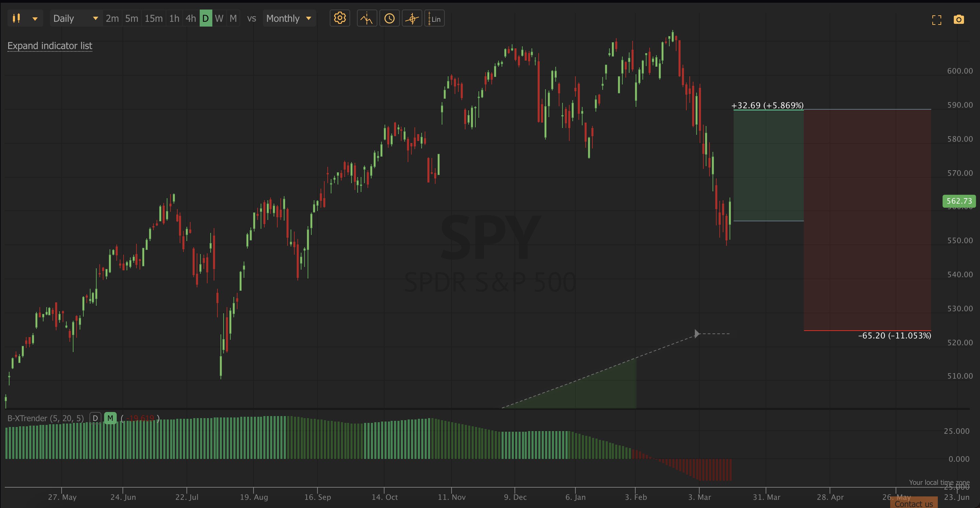
Task: Open chart settings gear
Action: click(x=339, y=18)
